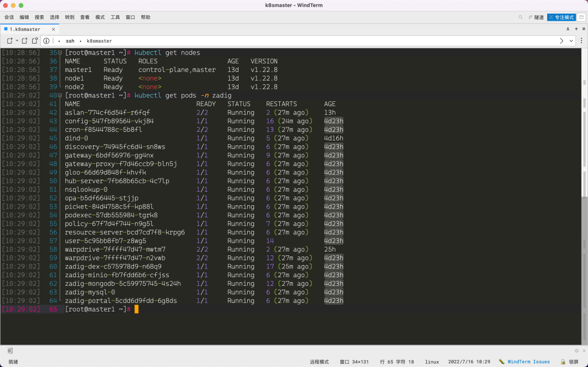Open the new-session dropdown arrow
The image size is (588, 367).
(x=17, y=40)
